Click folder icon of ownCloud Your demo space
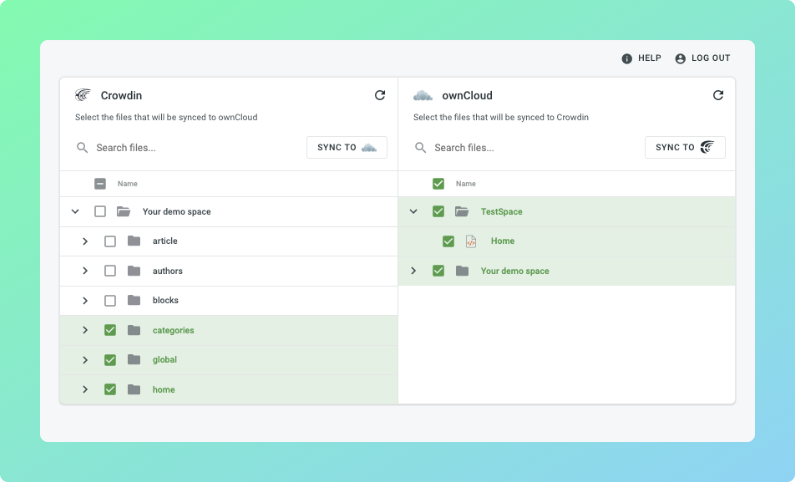 (x=462, y=271)
